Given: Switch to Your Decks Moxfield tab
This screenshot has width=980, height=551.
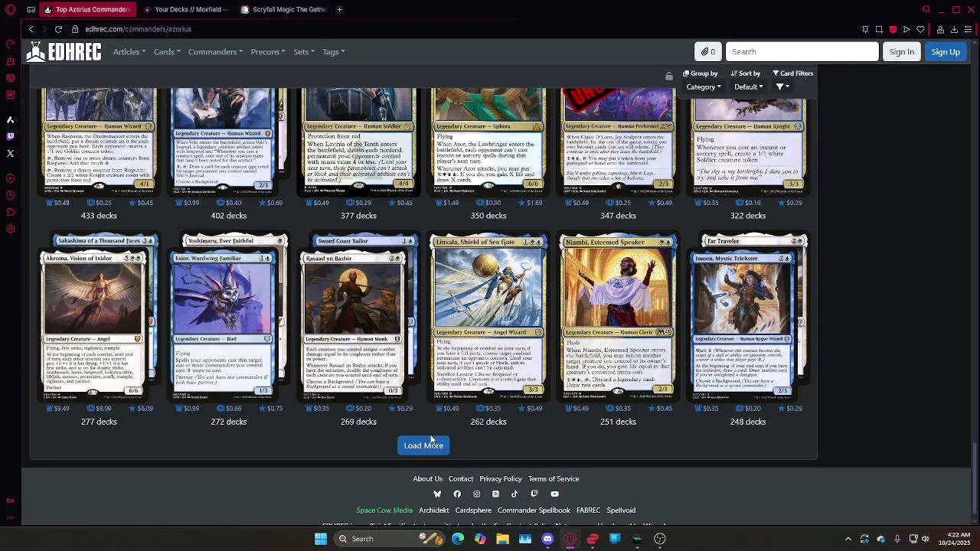Looking at the screenshot, I should [186, 9].
